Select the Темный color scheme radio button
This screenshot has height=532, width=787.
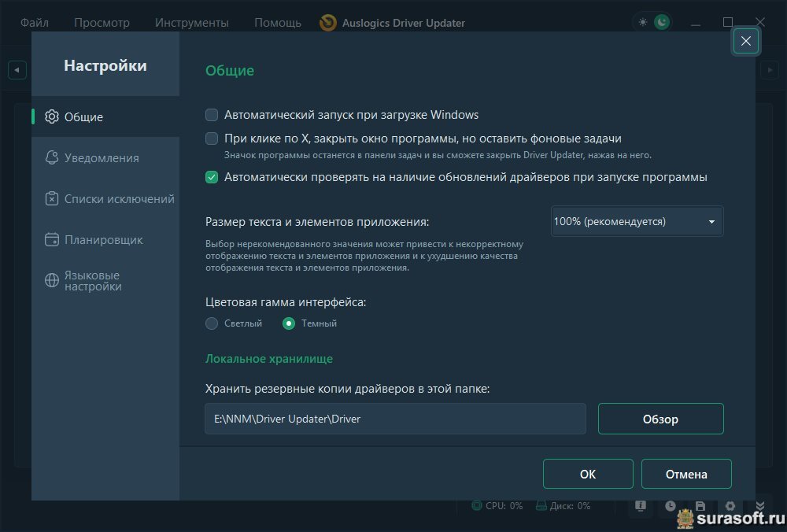click(289, 323)
